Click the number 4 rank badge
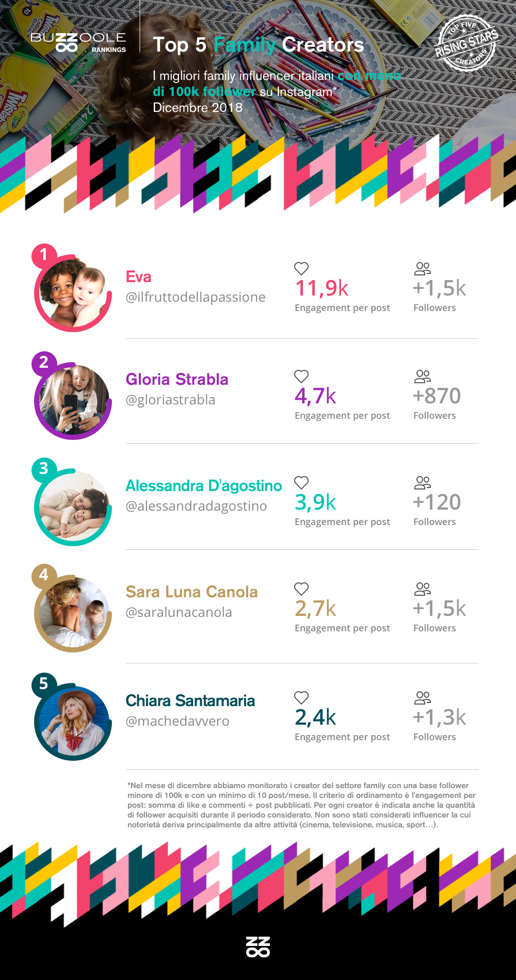 (x=43, y=575)
